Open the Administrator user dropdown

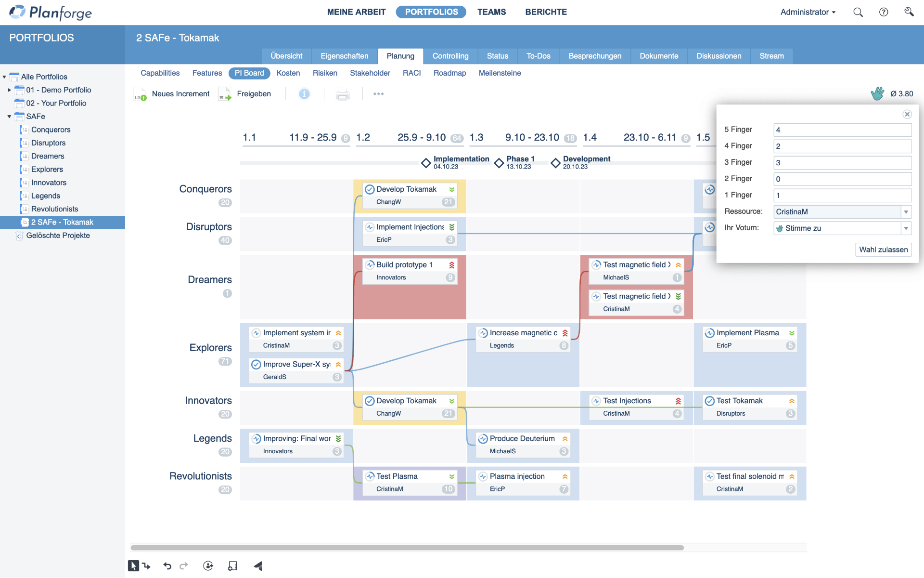[x=808, y=12]
